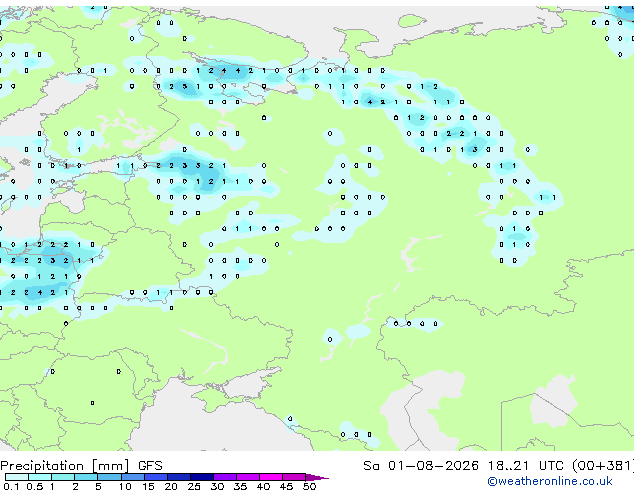Click the legend label "45"
634x490 pixels.
(286, 486)
